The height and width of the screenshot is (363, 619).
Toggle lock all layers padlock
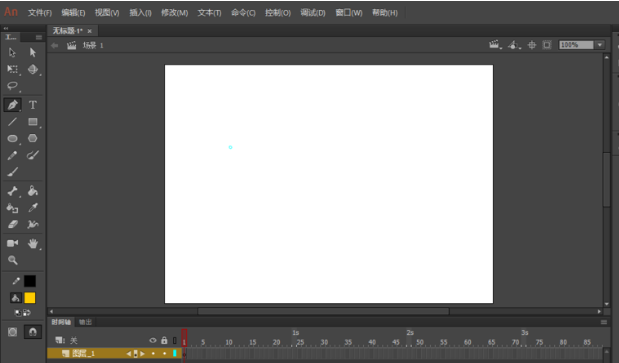[x=164, y=340]
